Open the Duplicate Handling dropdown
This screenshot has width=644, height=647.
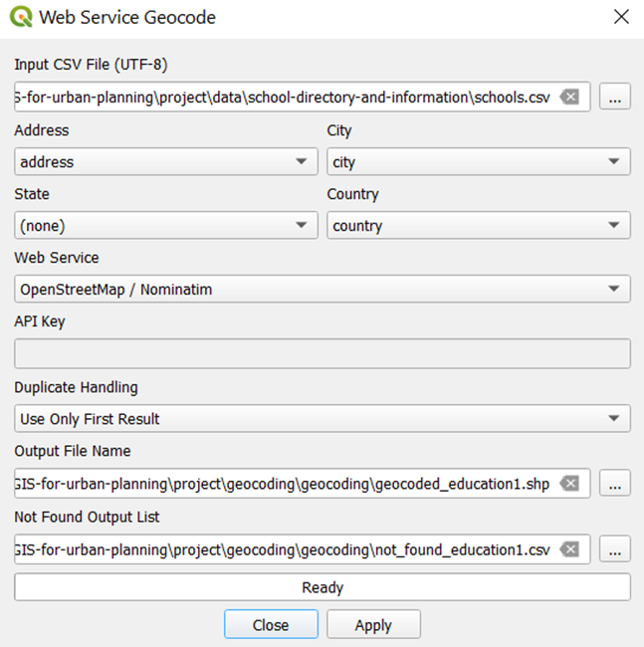[x=322, y=419]
